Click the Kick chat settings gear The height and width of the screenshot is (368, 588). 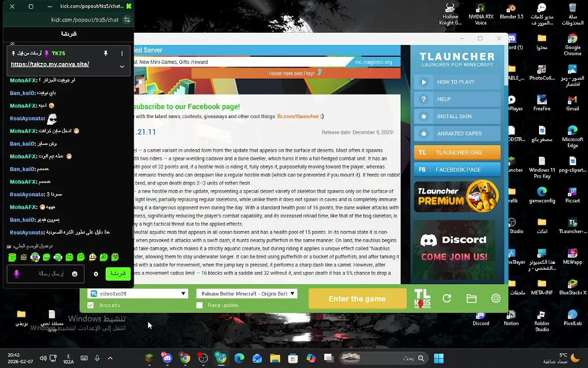point(96,274)
